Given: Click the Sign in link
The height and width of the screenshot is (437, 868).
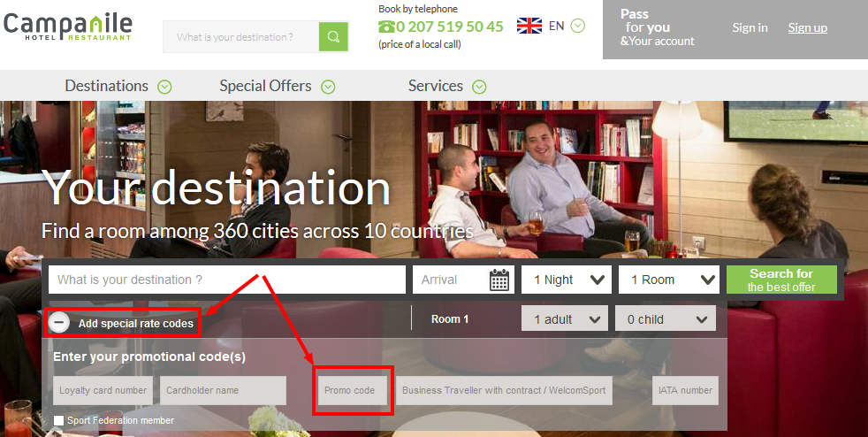Looking at the screenshot, I should point(750,27).
